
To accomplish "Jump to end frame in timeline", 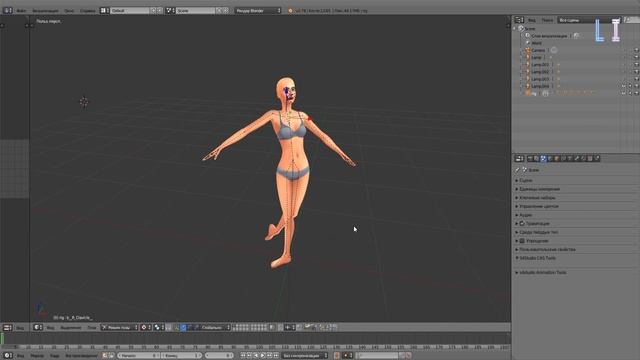I will (x=276, y=356).
